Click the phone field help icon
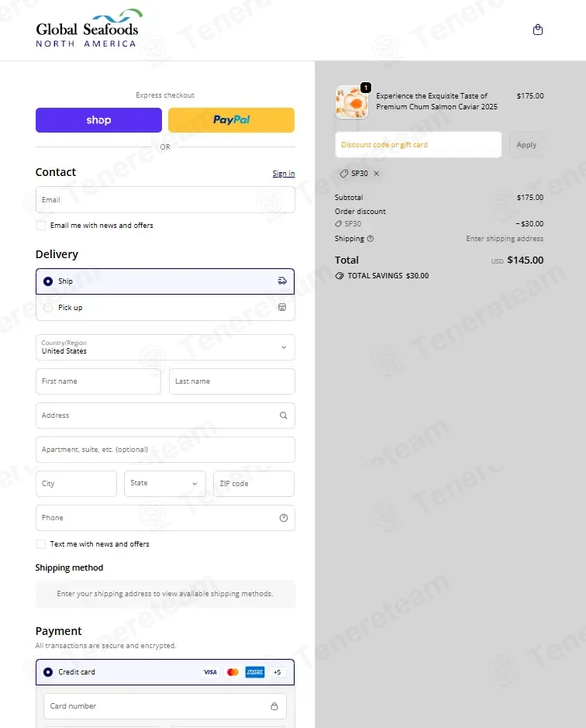 283,518
